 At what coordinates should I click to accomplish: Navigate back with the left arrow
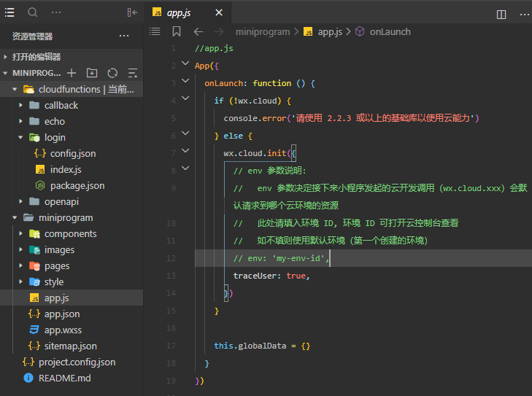tap(198, 31)
